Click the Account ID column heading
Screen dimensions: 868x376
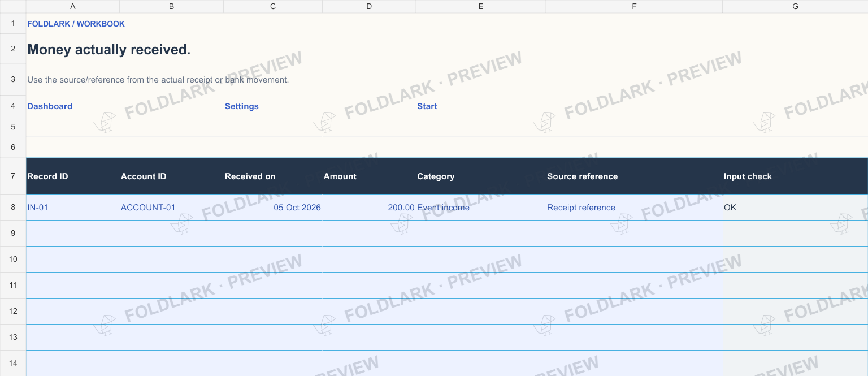[172, 176]
